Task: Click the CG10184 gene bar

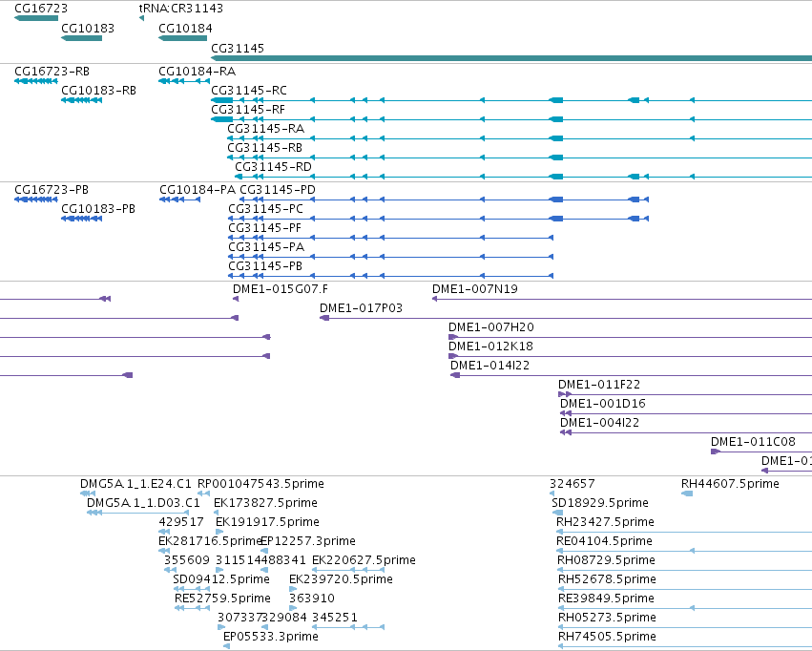Action: pyautogui.click(x=183, y=38)
